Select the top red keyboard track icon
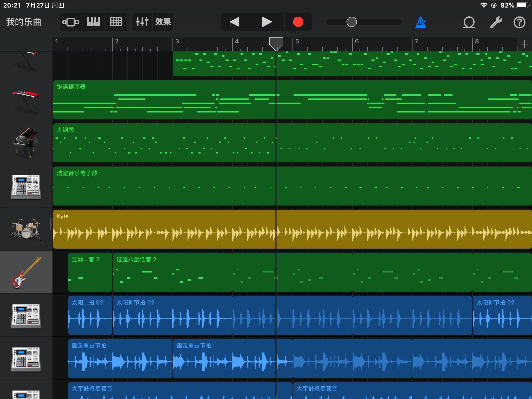The image size is (532, 399). tap(26, 62)
